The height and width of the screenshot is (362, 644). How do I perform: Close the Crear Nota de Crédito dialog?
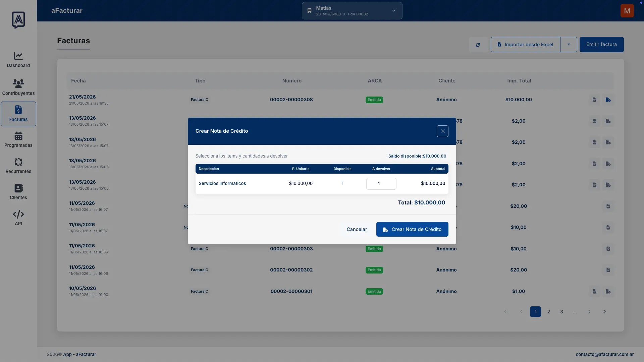coord(442,131)
